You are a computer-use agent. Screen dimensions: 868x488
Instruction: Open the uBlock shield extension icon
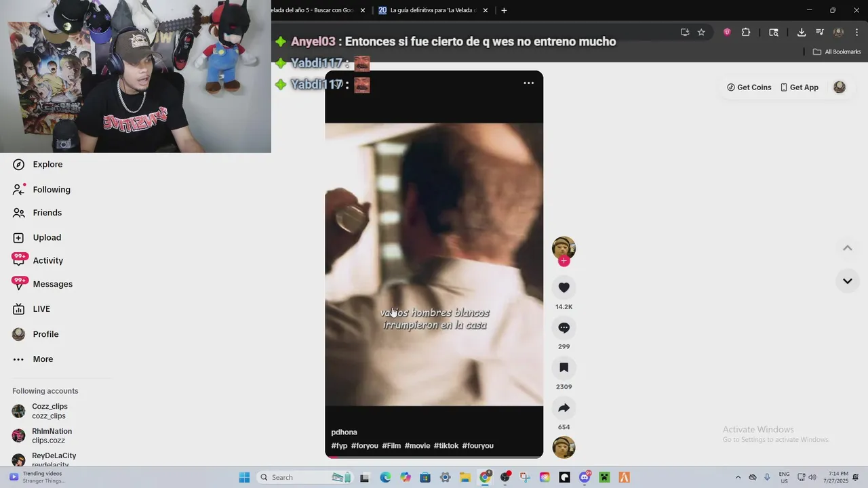coord(727,32)
